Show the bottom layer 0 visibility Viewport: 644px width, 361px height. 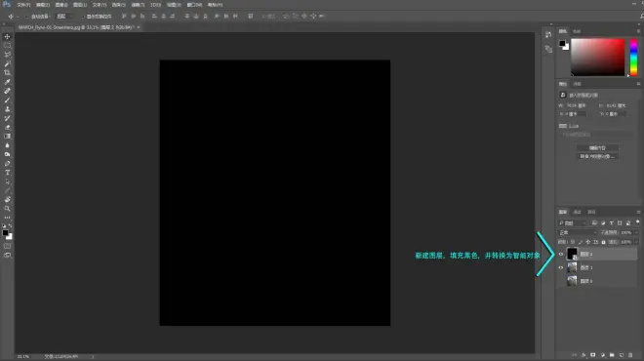pyautogui.click(x=561, y=281)
